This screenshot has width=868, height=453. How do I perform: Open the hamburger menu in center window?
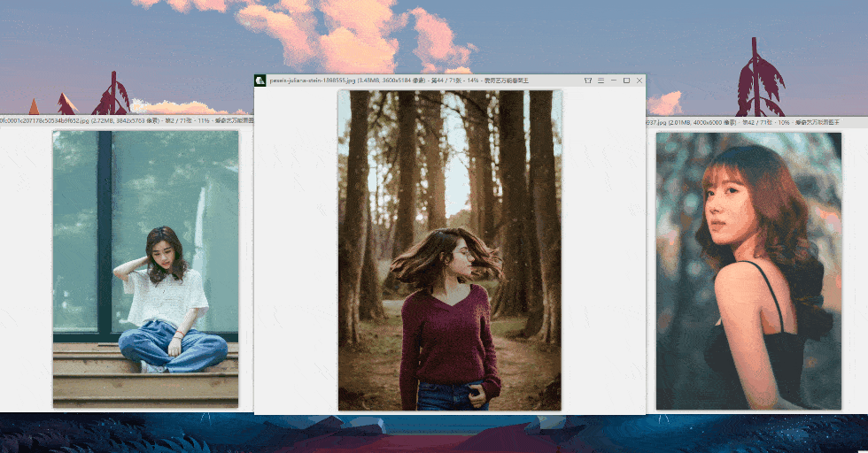(x=601, y=81)
